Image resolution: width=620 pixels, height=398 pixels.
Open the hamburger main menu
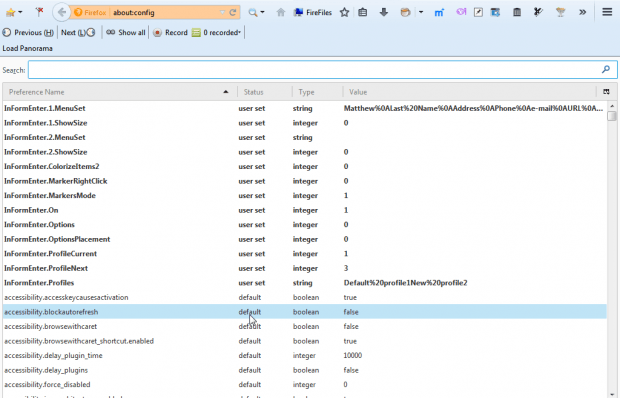click(x=607, y=12)
